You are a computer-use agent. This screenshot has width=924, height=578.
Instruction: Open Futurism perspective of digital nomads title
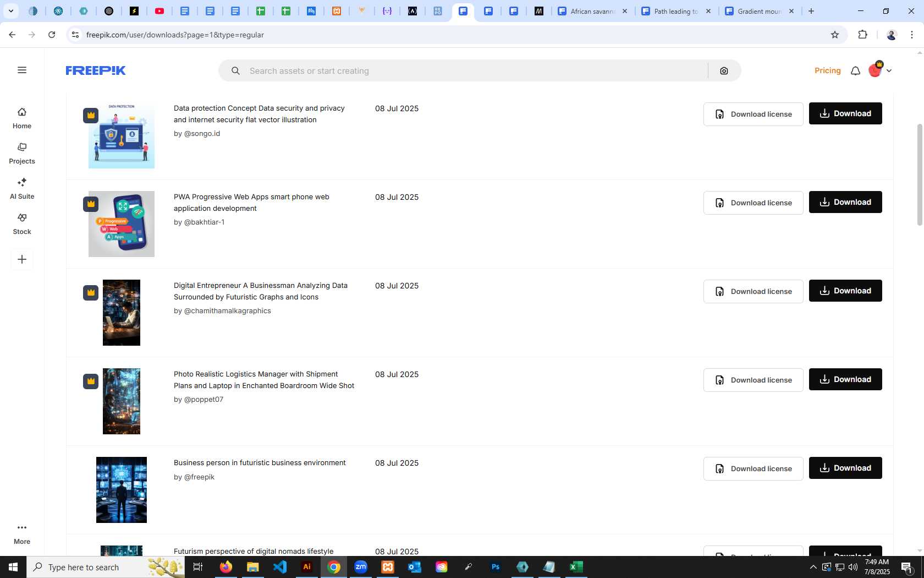254,551
